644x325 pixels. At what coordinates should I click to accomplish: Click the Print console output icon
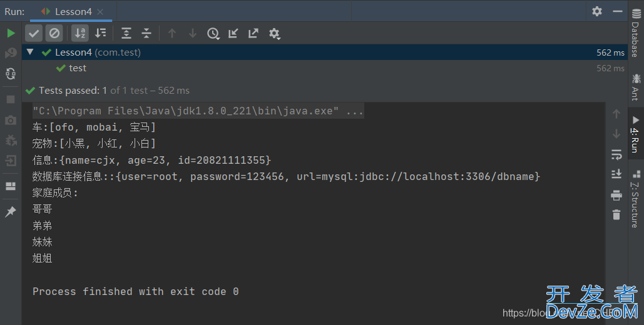coord(616,195)
